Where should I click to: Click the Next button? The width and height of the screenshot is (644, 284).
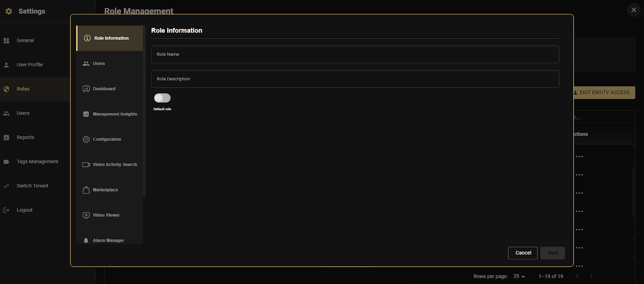(x=553, y=253)
